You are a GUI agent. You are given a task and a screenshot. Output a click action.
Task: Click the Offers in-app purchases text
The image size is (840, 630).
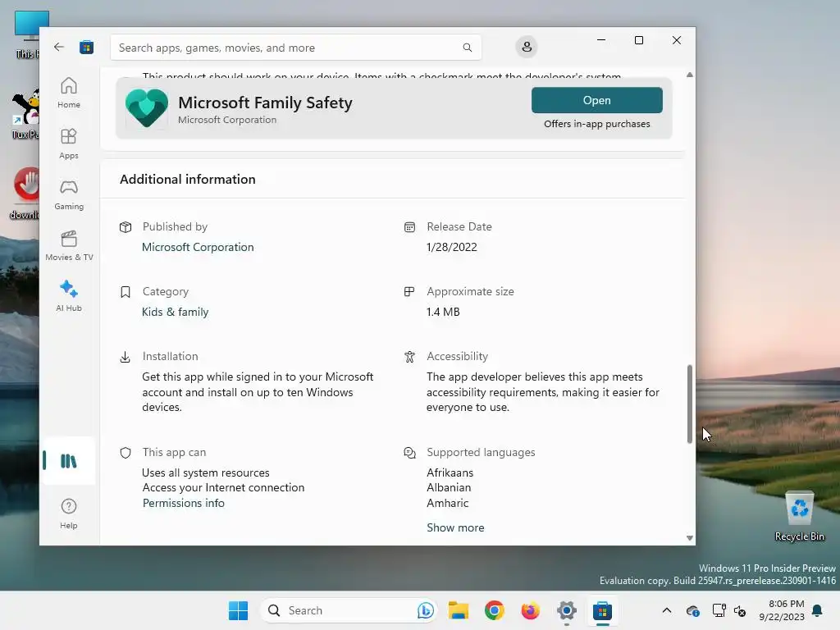pyautogui.click(x=597, y=124)
